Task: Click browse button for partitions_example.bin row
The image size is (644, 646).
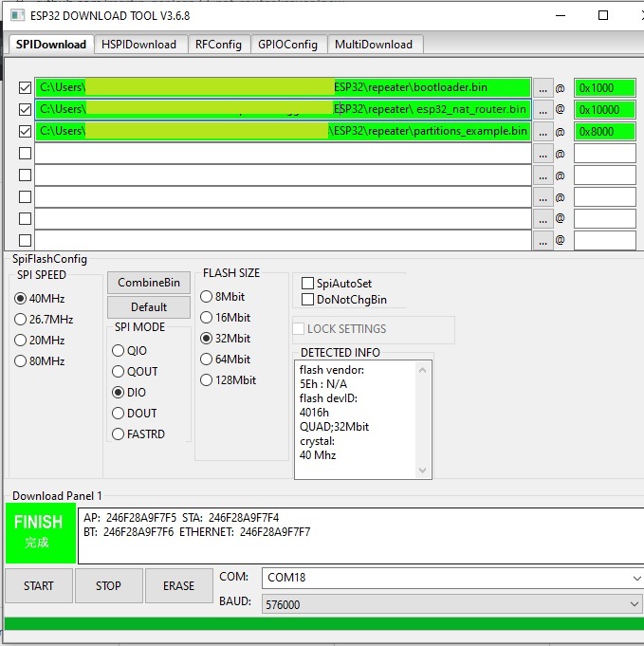Action: 543,132
